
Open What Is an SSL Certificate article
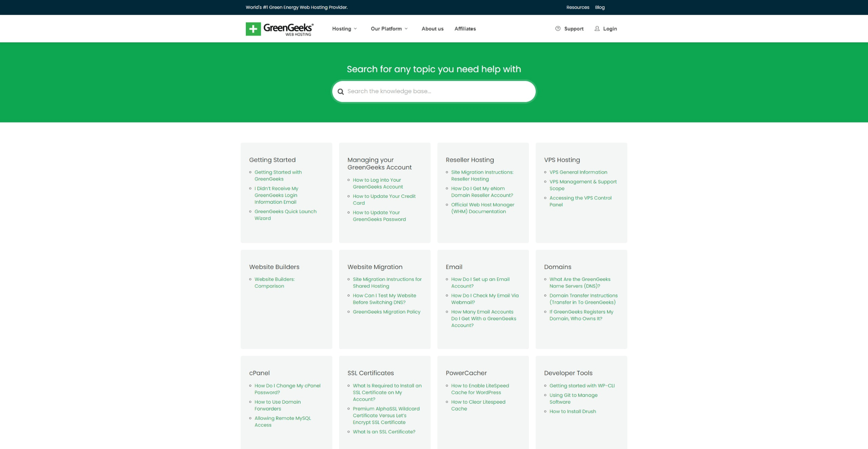click(x=384, y=432)
